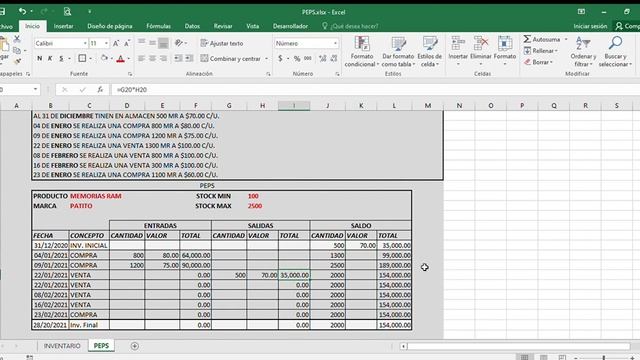Toggle top vertical alignment
Image resolution: width=640 pixels, height=360 pixels.
pos(141,43)
